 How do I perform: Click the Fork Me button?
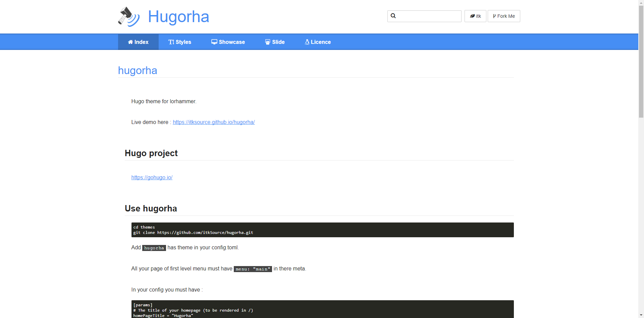pos(504,16)
